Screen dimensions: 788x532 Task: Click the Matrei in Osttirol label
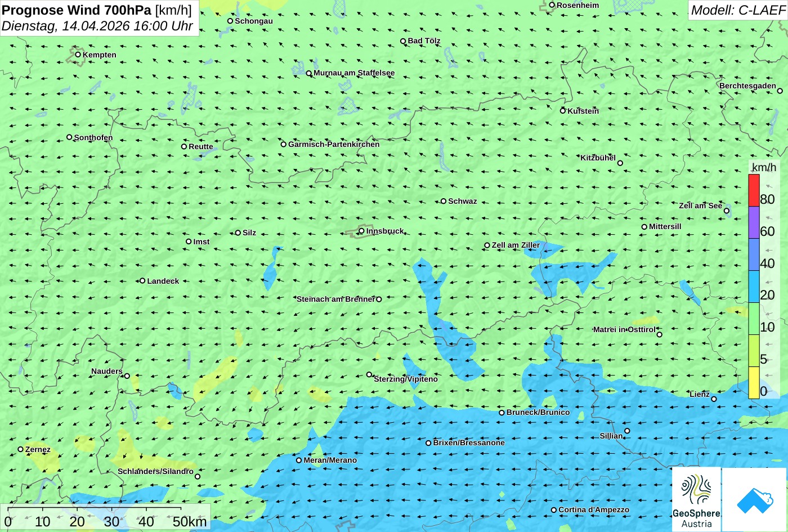[x=624, y=329]
